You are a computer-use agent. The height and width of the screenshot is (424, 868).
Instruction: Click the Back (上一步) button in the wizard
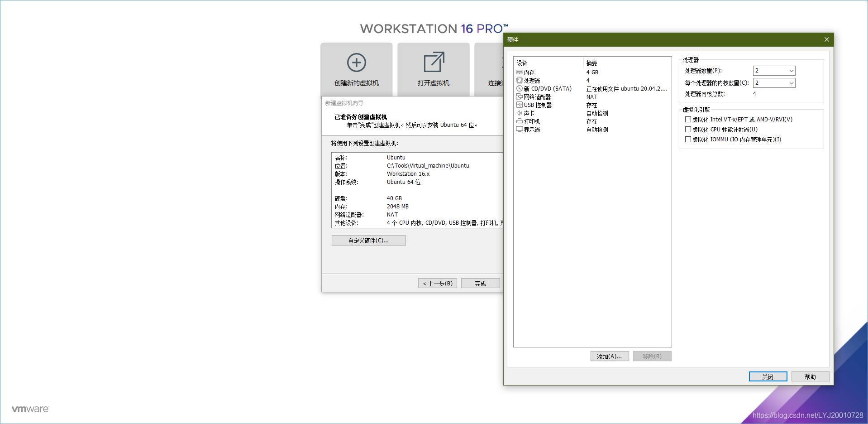point(438,284)
